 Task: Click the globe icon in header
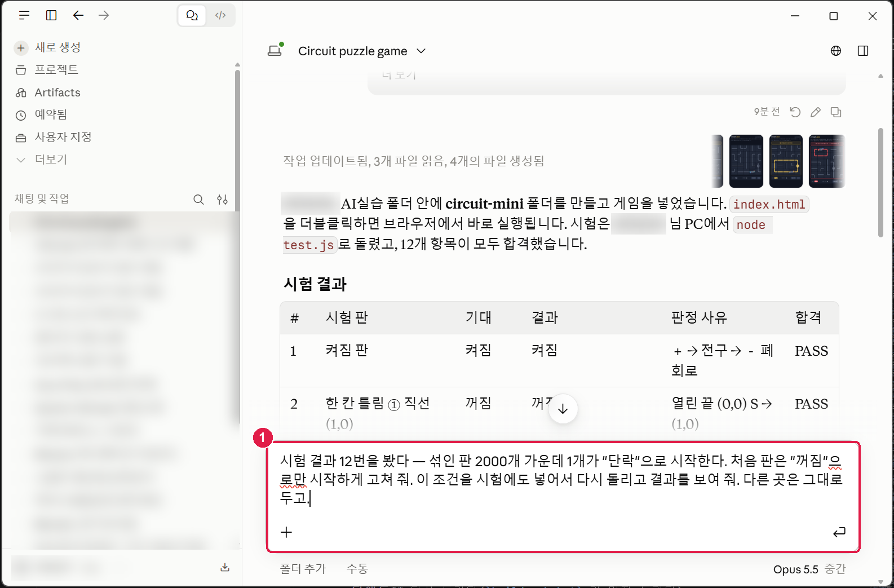[x=836, y=51]
